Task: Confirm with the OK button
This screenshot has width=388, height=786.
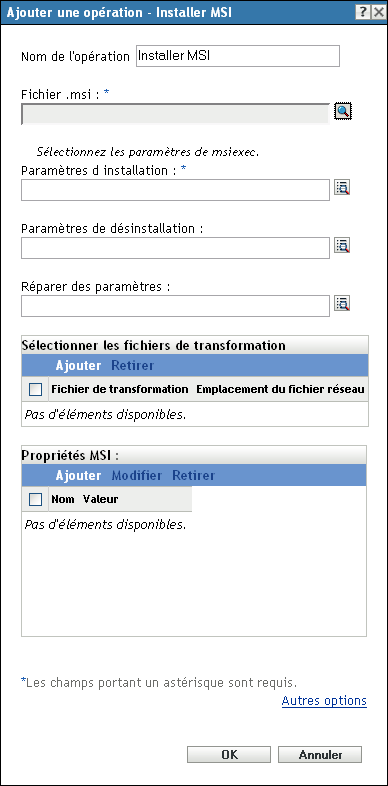Action: click(229, 754)
